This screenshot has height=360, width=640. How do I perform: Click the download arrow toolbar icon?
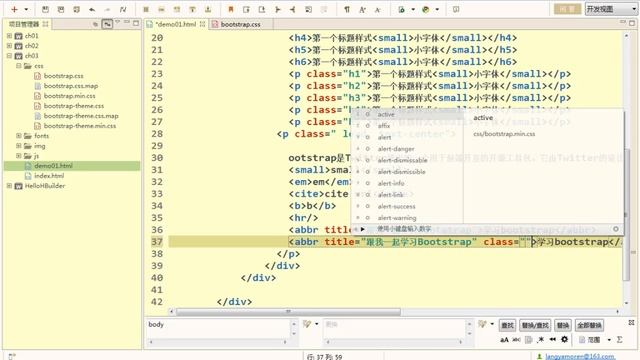pyautogui.click(x=208, y=9)
